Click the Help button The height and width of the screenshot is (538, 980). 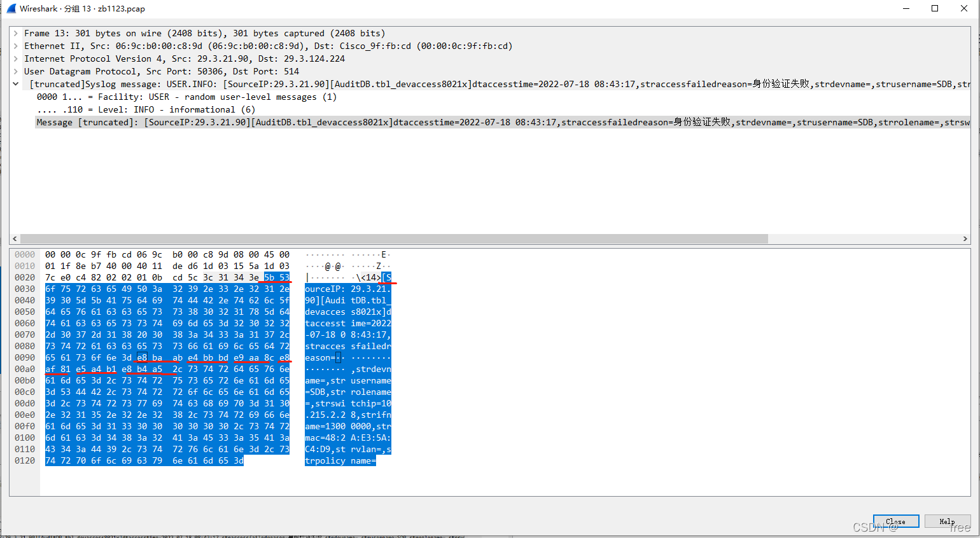coord(948,521)
